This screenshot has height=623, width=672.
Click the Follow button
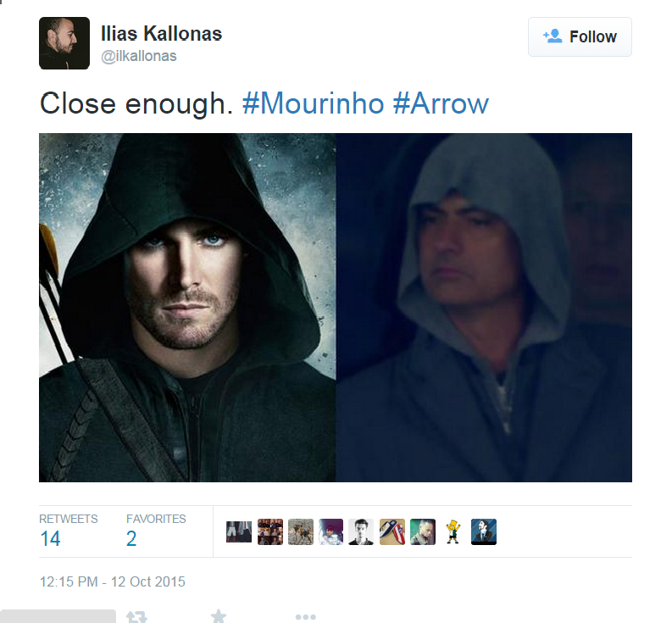pos(580,37)
